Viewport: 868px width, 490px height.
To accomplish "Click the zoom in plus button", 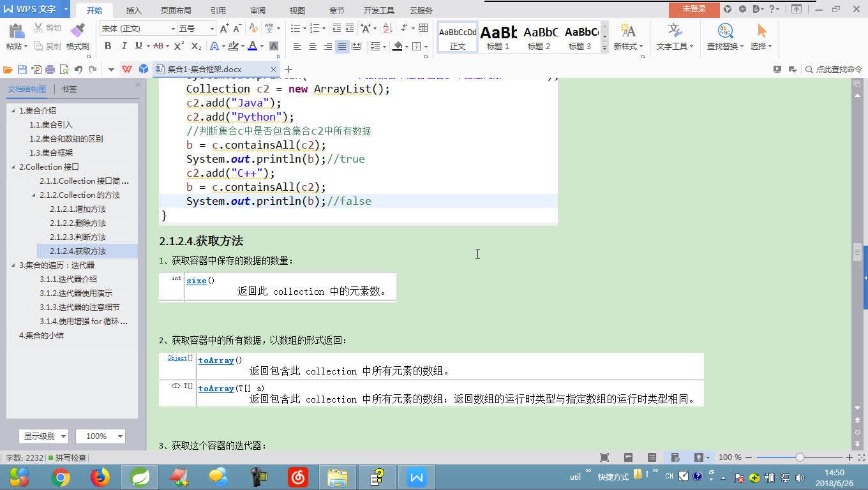I will pyautogui.click(x=849, y=457).
